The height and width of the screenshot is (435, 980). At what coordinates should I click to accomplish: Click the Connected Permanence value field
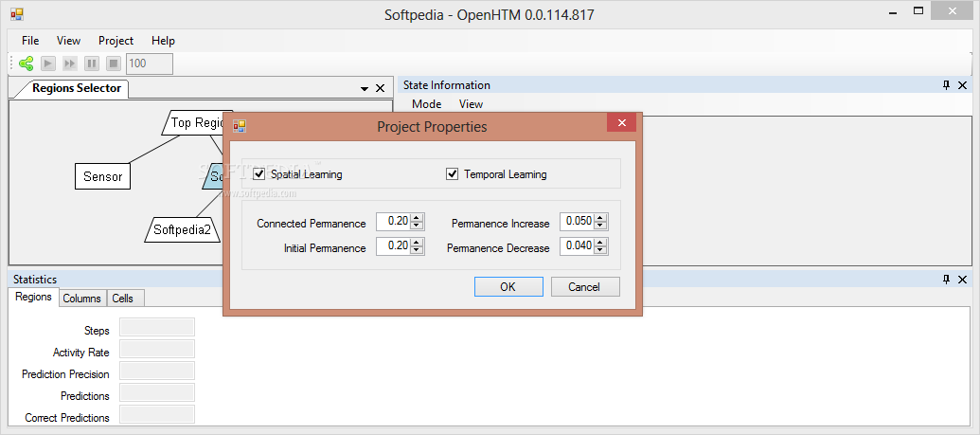coord(394,221)
